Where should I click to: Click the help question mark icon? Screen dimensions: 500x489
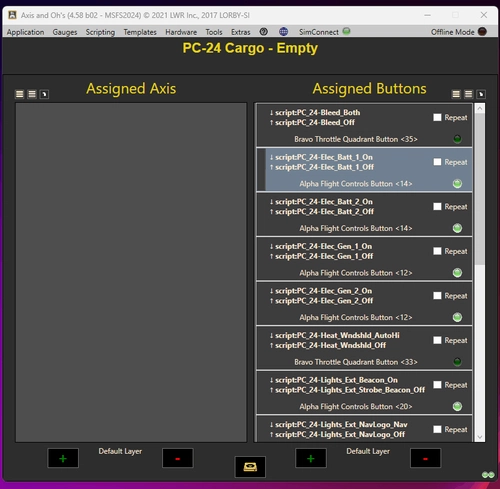(263, 32)
